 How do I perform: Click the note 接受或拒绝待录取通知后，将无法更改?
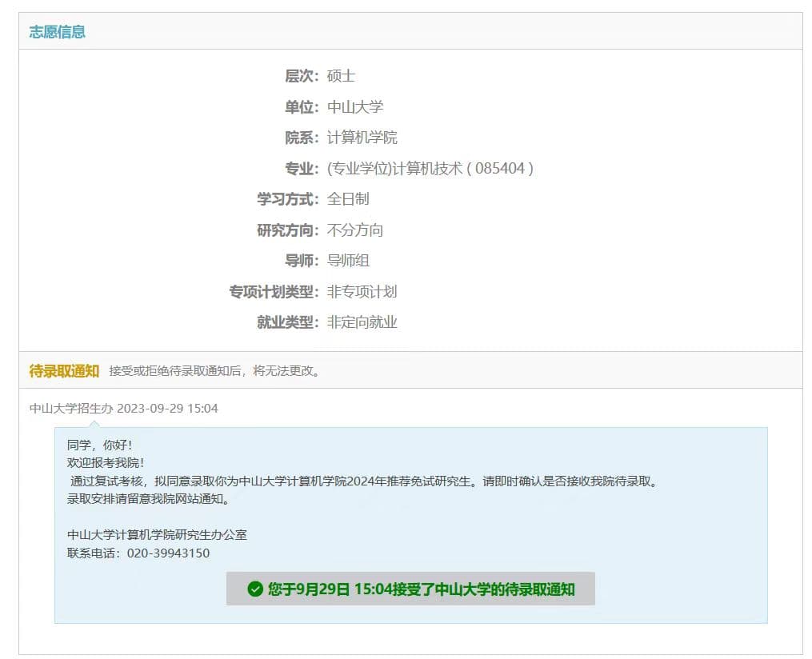point(214,370)
